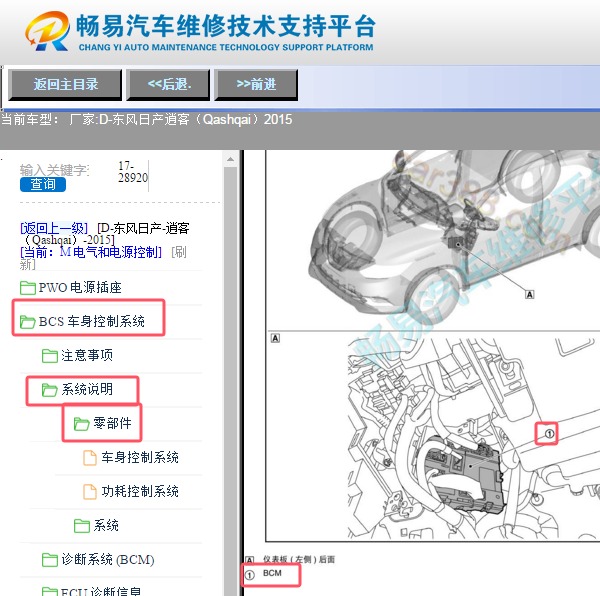Click the 当前车型 vehicle info text
The height and width of the screenshot is (596, 600).
147,120
